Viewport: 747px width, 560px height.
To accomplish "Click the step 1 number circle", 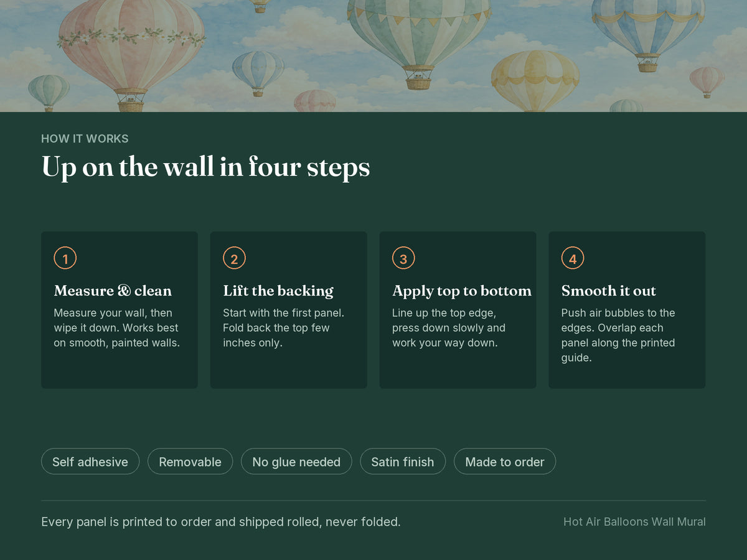I will [65, 258].
